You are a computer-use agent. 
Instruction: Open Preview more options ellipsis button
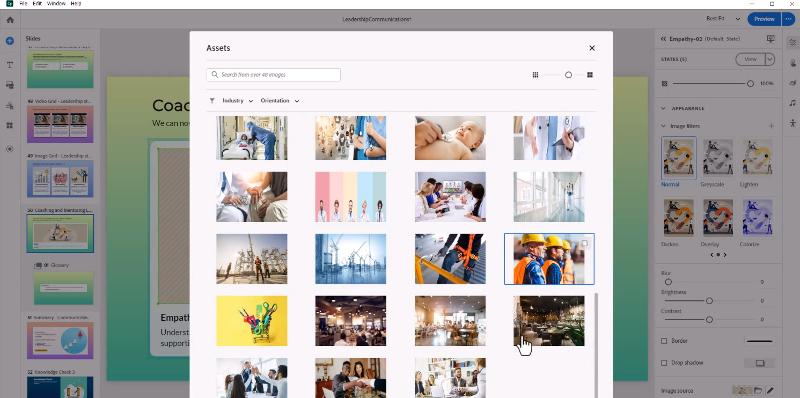click(788, 19)
